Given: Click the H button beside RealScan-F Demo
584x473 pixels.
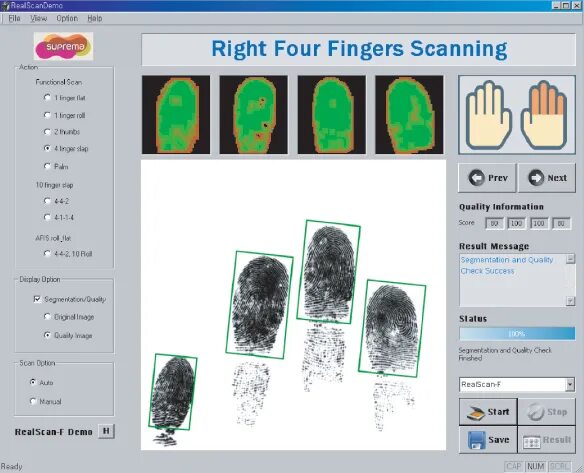Looking at the screenshot, I should (x=106, y=431).
